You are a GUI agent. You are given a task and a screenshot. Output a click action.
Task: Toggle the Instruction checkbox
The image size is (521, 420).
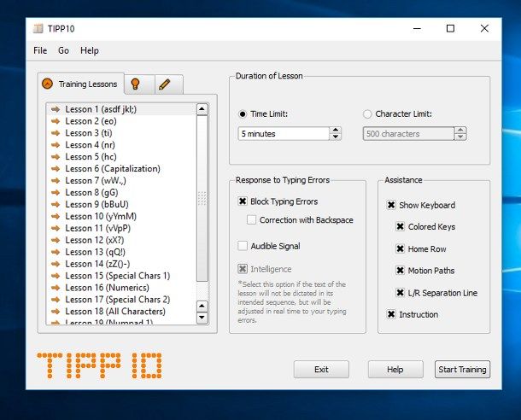pos(391,314)
